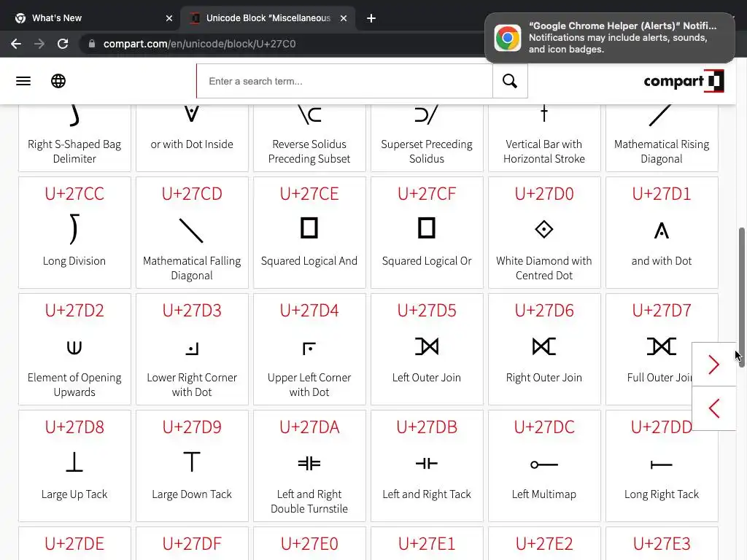Screen dimensions: 747x560
Task: Click the Left Outer Join glyph
Action: click(427, 346)
